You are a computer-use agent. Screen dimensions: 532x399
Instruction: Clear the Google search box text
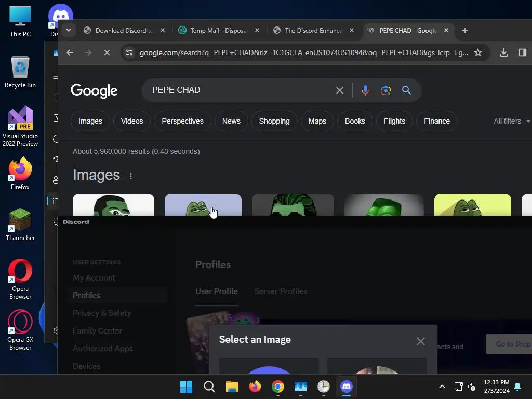tap(340, 90)
